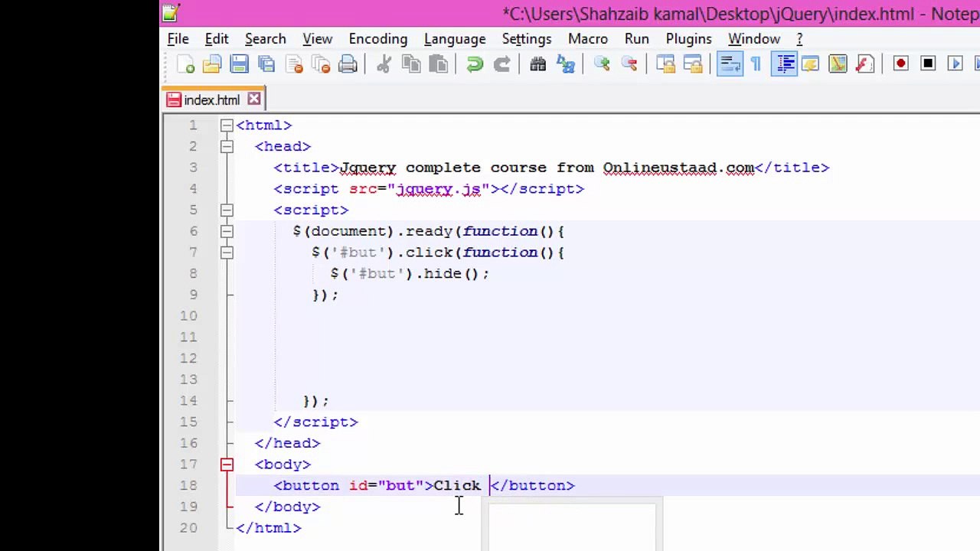Click line number 10 in the margin
This screenshot has width=980, height=551.
(188, 316)
